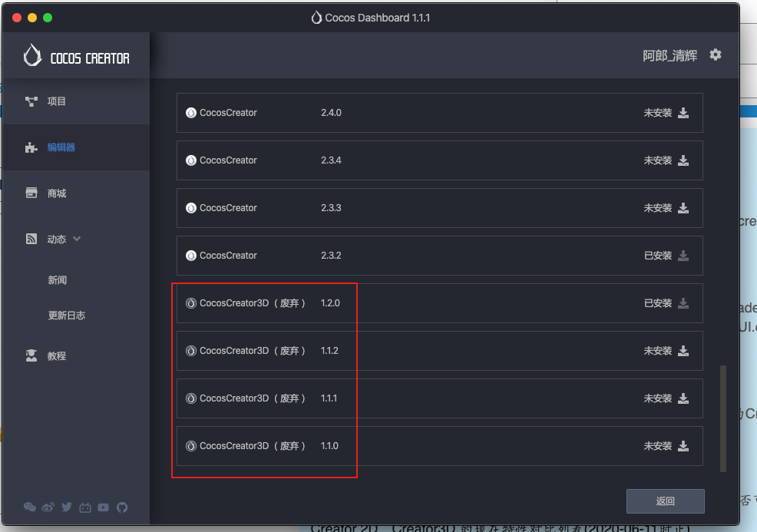Click 未安装 label for CocosCreator3D 1.1.2

coord(657,351)
